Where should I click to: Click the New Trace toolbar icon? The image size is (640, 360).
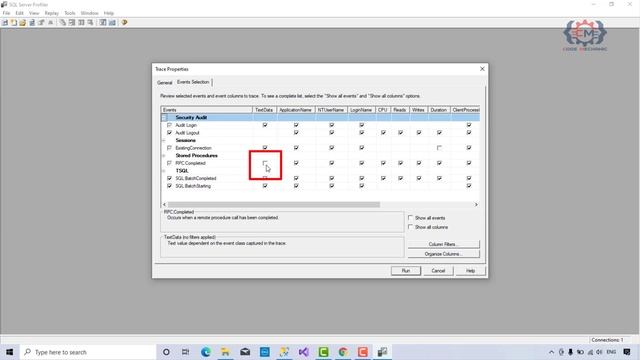point(5,22)
